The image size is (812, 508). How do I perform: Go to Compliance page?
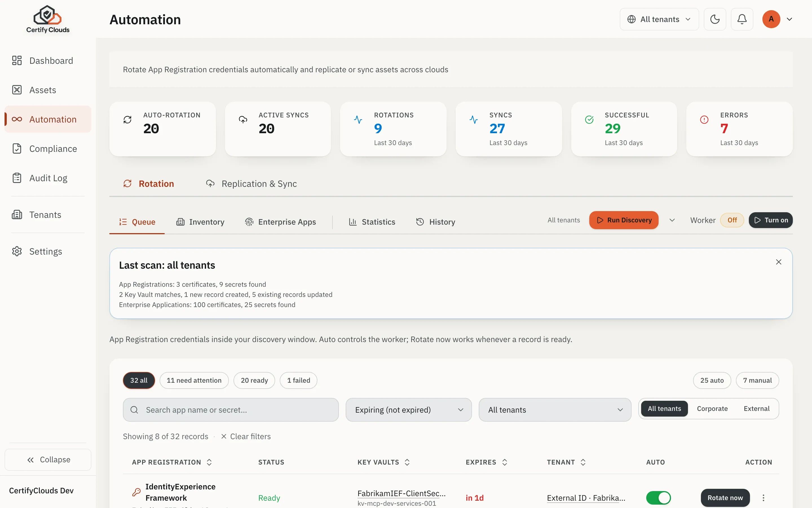click(48, 148)
